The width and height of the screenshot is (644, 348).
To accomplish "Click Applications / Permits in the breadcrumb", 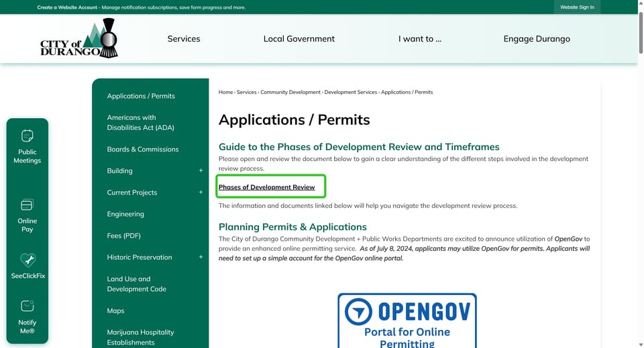I will click(407, 93).
